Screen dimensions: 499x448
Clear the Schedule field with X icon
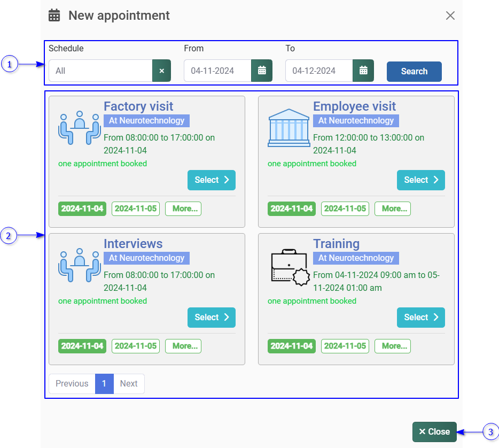[x=161, y=71]
